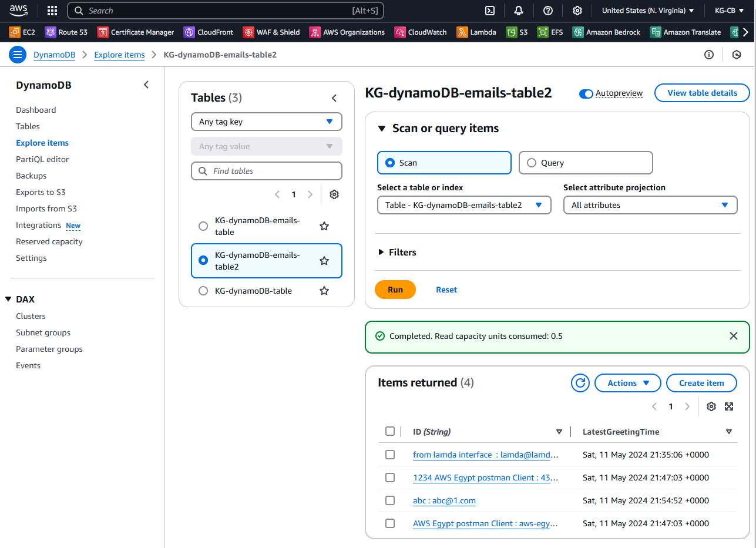Refresh the items returned list
756x548 pixels.
point(580,382)
